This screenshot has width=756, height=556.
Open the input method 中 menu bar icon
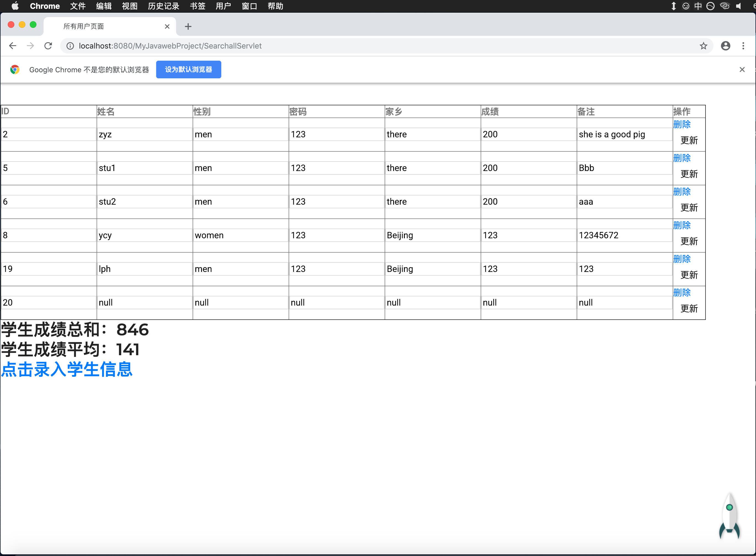click(x=698, y=6)
